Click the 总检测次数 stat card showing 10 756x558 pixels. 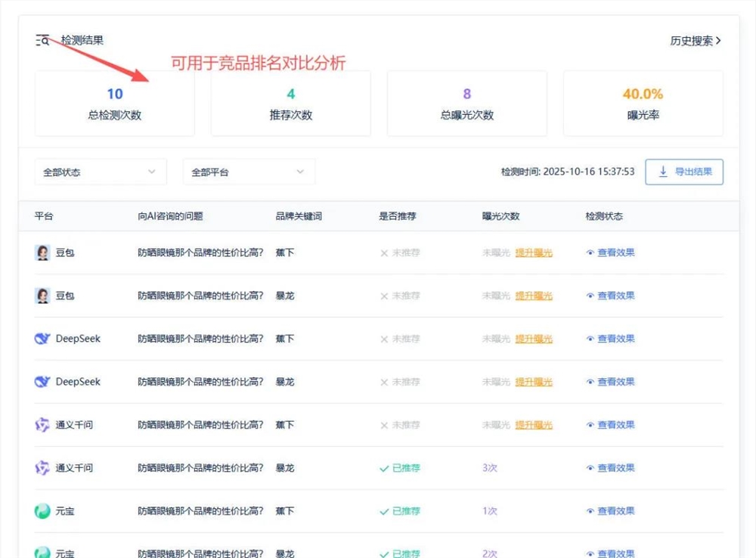[113, 104]
